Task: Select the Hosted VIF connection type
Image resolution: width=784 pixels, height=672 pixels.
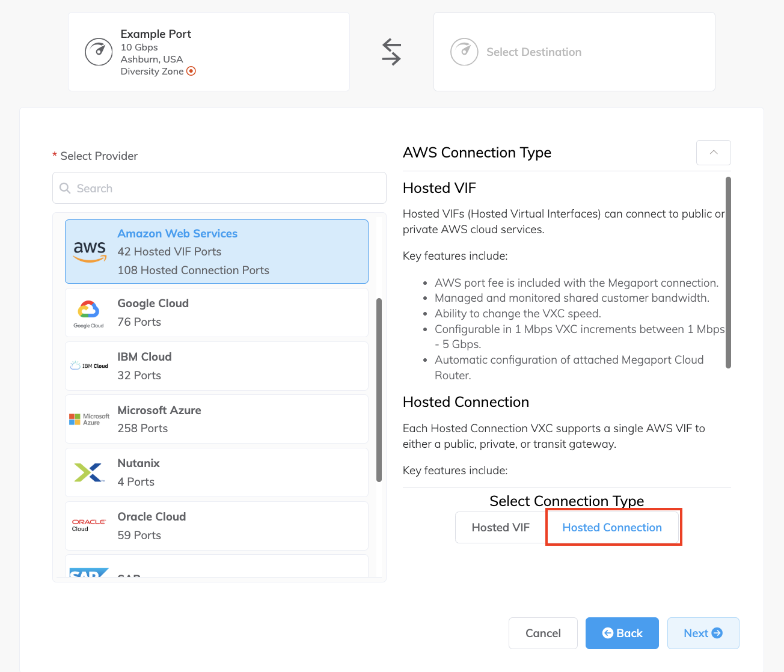Action: (x=500, y=527)
